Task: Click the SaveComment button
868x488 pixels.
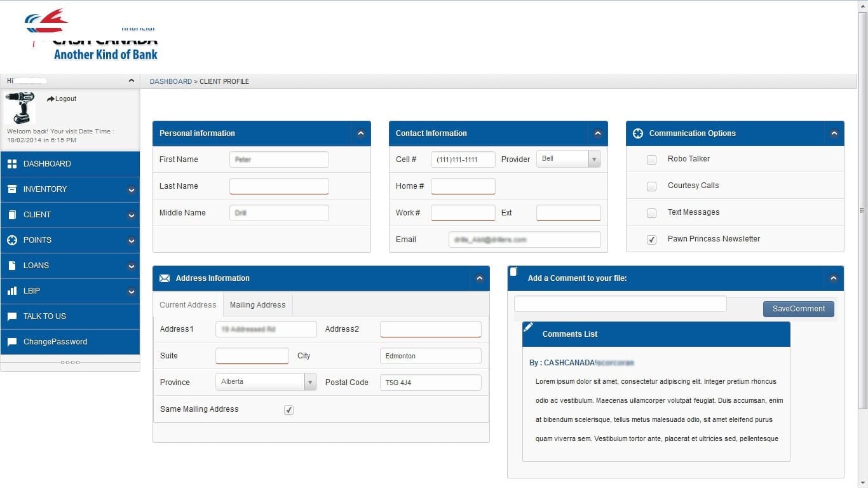Action: (798, 309)
